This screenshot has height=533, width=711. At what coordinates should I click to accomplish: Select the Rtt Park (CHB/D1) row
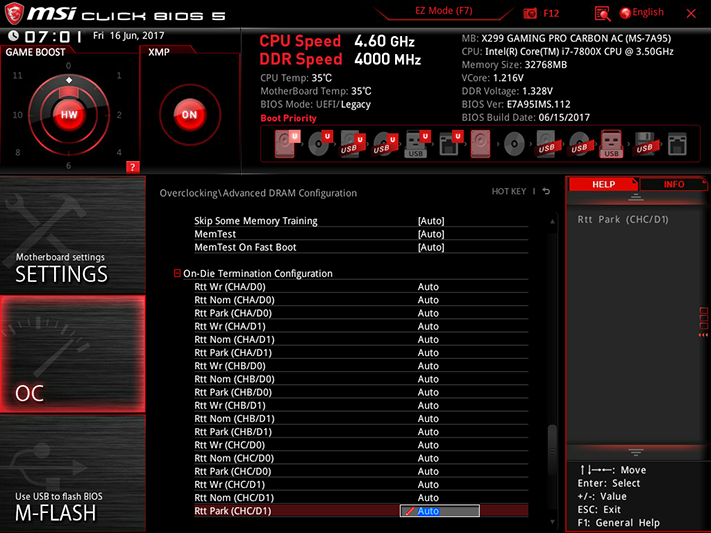coord(361,431)
